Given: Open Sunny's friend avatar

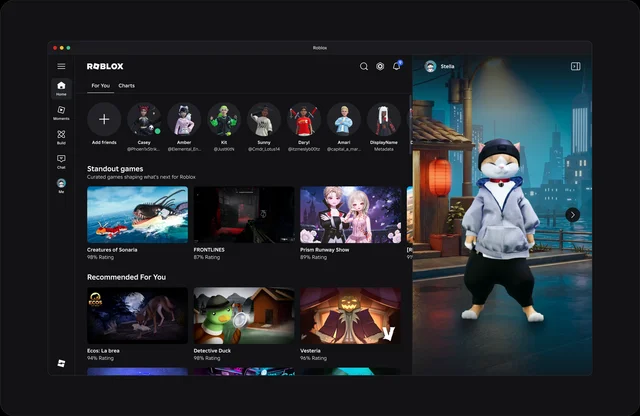Looking at the screenshot, I should click(264, 119).
